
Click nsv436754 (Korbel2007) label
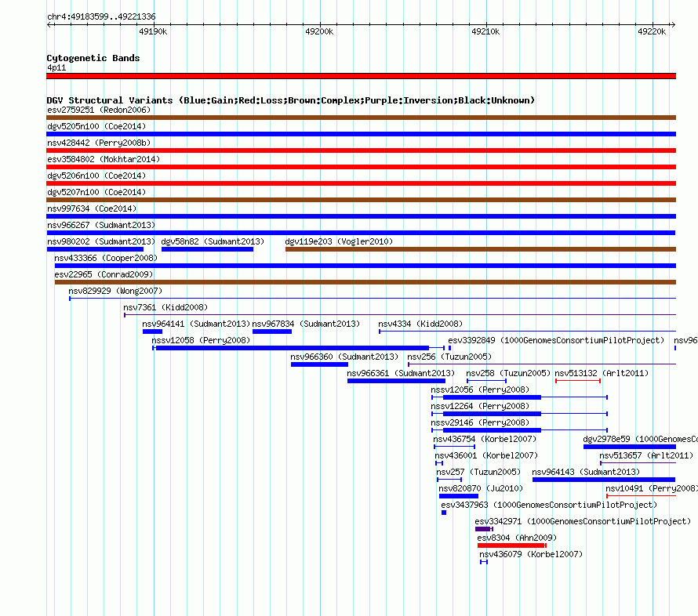click(485, 439)
